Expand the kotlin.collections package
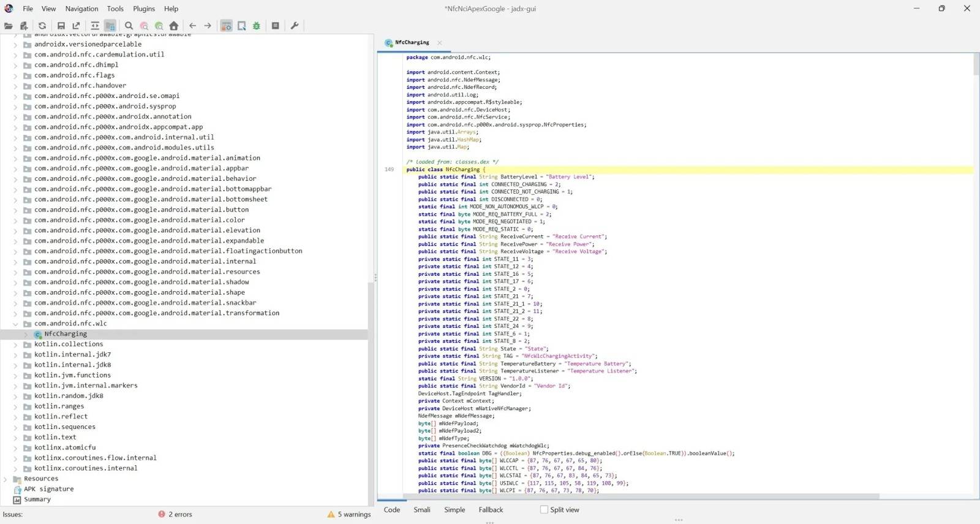The height and width of the screenshot is (524, 980). click(15, 344)
